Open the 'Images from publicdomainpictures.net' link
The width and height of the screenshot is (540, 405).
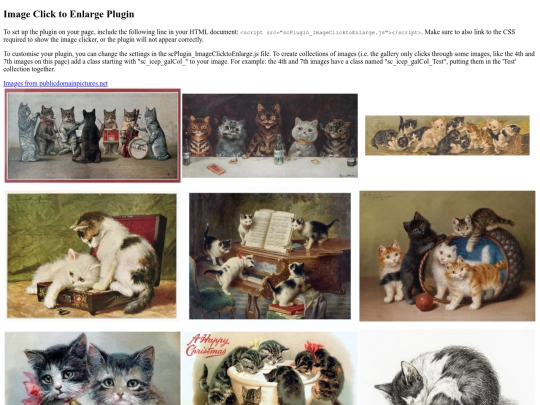pyautogui.click(x=55, y=83)
